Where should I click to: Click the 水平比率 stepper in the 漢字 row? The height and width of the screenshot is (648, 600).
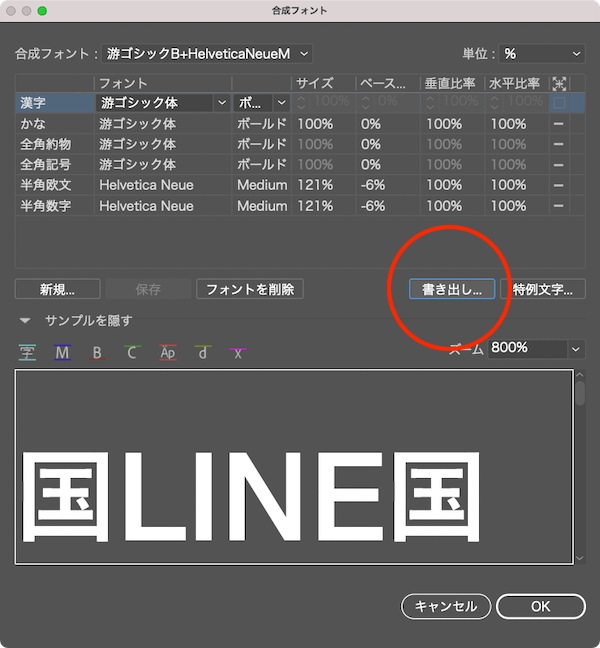(495, 103)
